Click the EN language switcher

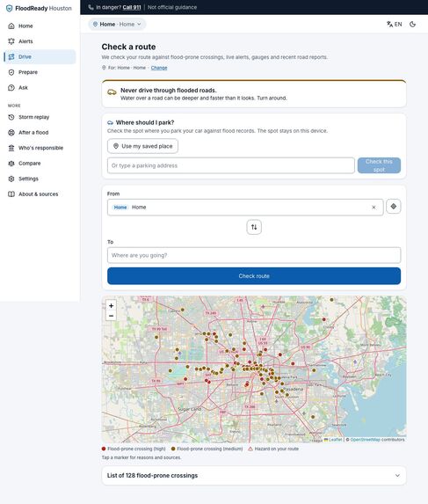[395, 25]
